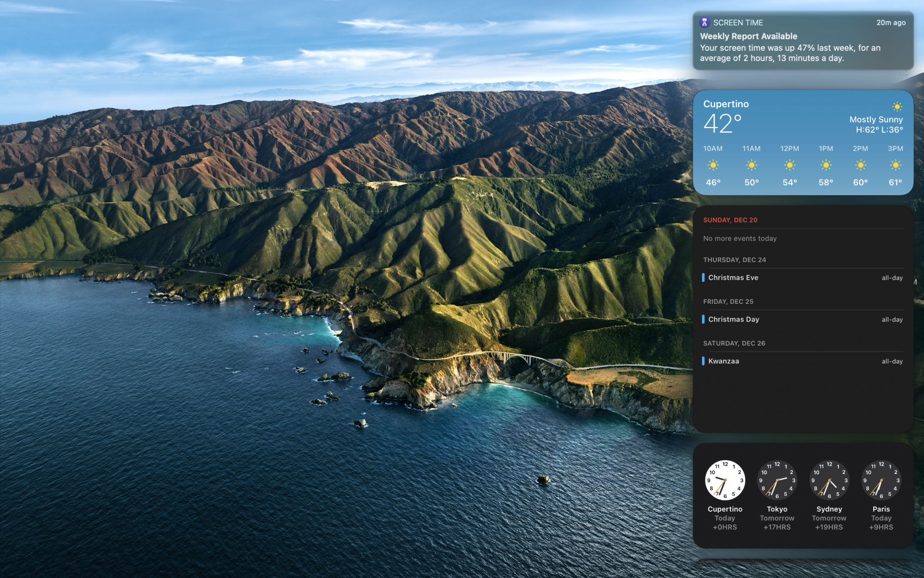Click the Screen Time hourglass icon
The width and height of the screenshot is (924, 578).
coord(704,22)
